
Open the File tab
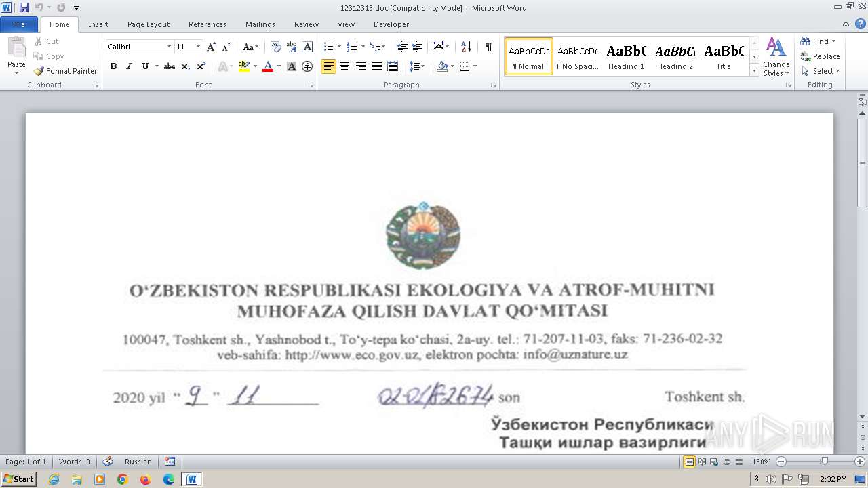click(19, 24)
